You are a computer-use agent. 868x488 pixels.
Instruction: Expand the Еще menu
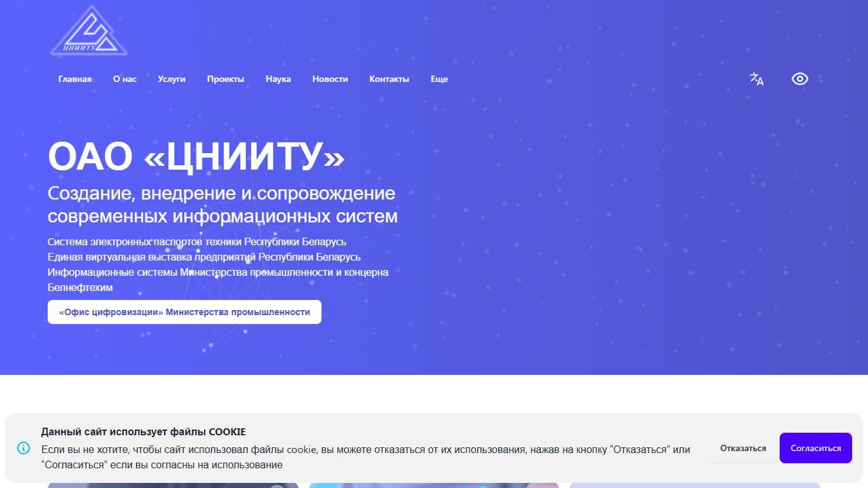point(439,79)
